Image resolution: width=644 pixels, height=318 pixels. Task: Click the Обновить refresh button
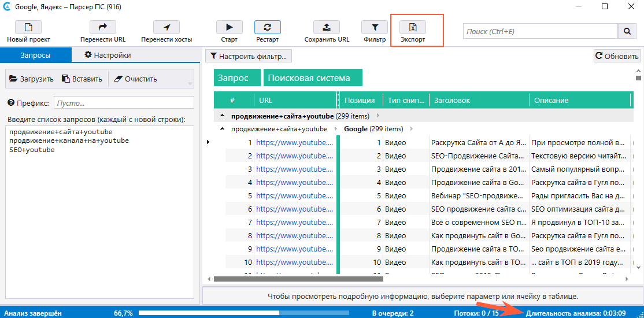pos(617,56)
